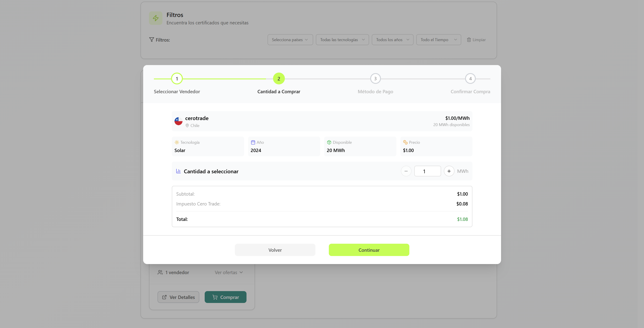Click the green lightning bolt Filtros icon
Image resolution: width=644 pixels, height=328 pixels.
click(x=155, y=18)
